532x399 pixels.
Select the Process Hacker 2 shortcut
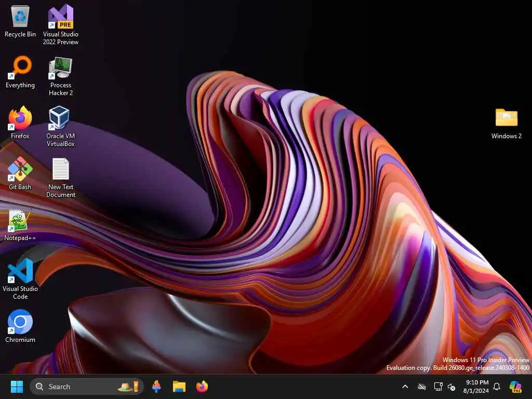60,76
